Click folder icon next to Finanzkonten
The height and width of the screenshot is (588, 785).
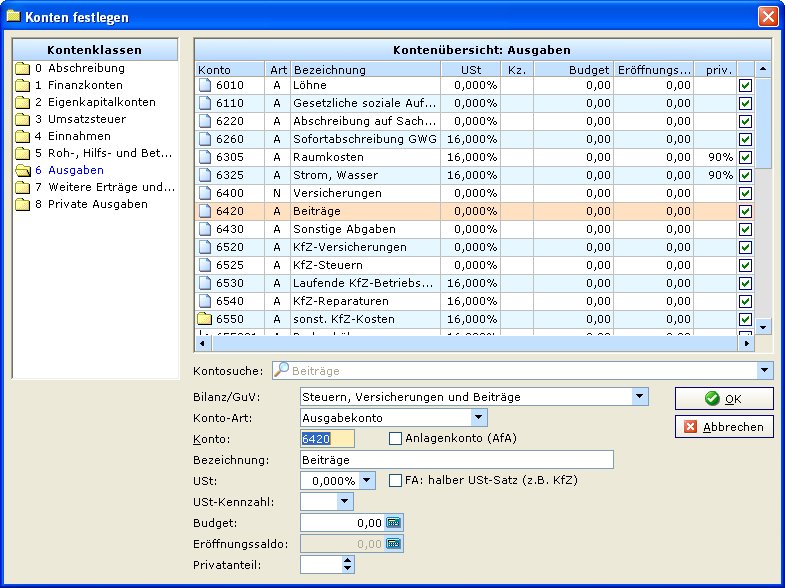tap(23, 86)
